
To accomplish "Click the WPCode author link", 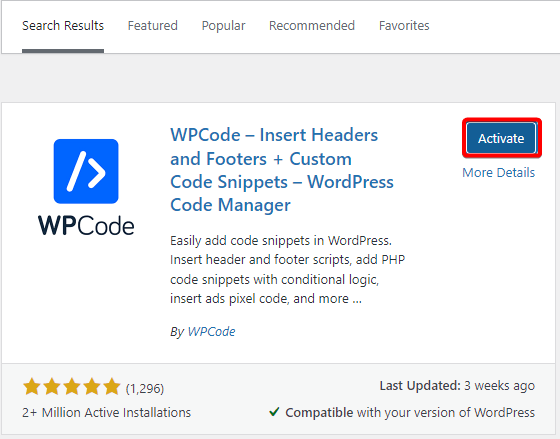I will 211,331.
